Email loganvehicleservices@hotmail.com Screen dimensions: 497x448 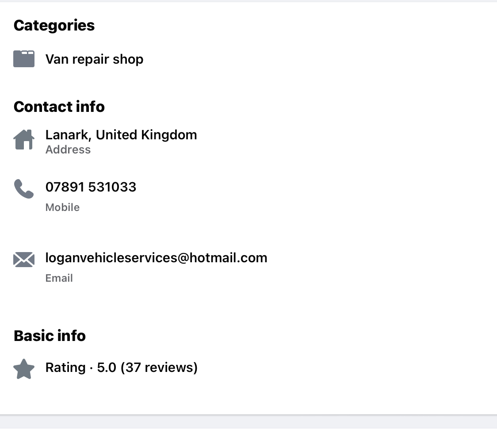[x=156, y=258]
